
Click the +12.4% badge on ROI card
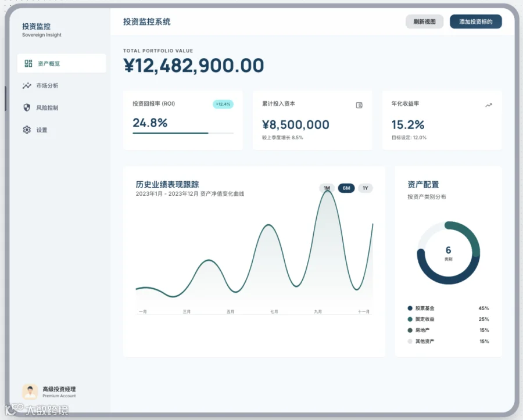pos(223,105)
